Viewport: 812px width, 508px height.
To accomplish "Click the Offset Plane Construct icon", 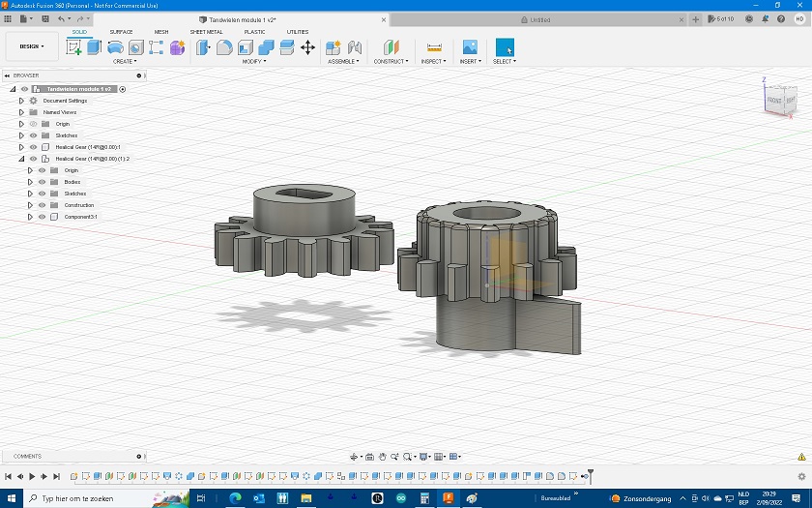I will click(391, 47).
